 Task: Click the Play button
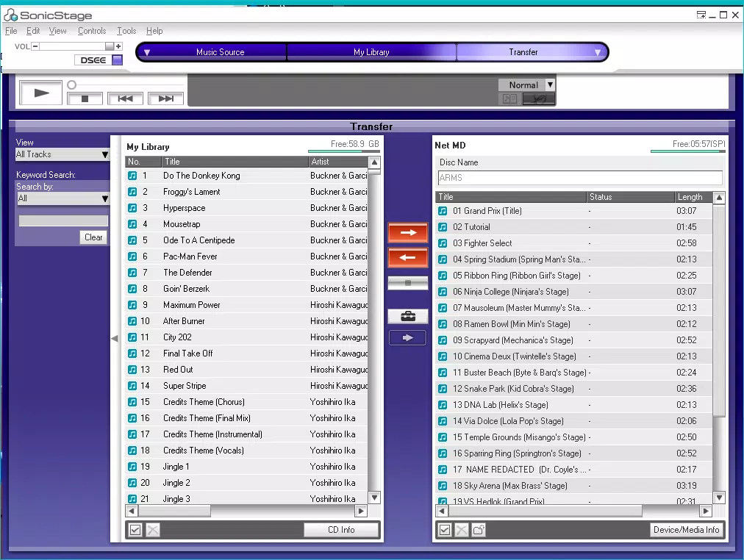click(x=41, y=93)
